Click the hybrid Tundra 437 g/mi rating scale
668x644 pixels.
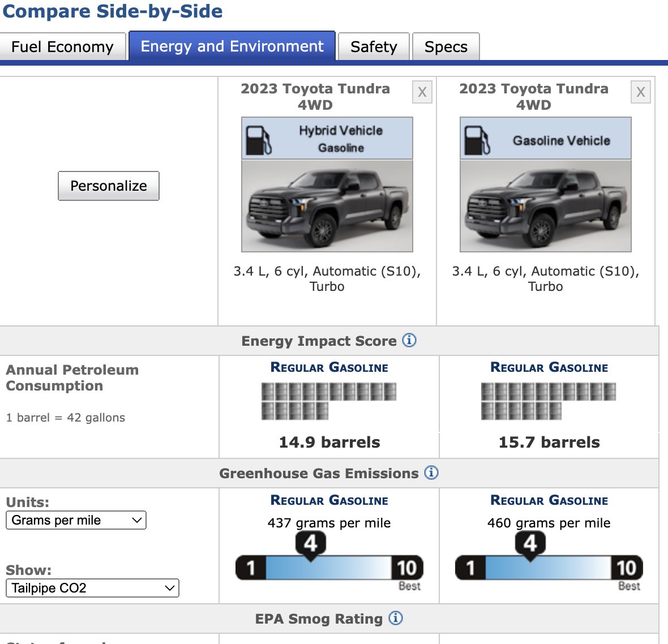point(329,560)
